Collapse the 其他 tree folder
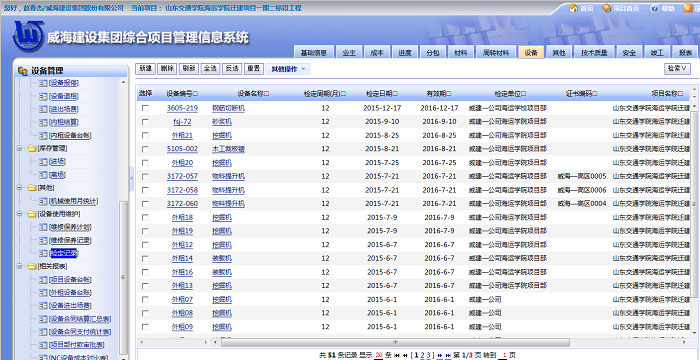Viewport: 700px width, 360px height. tap(20, 188)
